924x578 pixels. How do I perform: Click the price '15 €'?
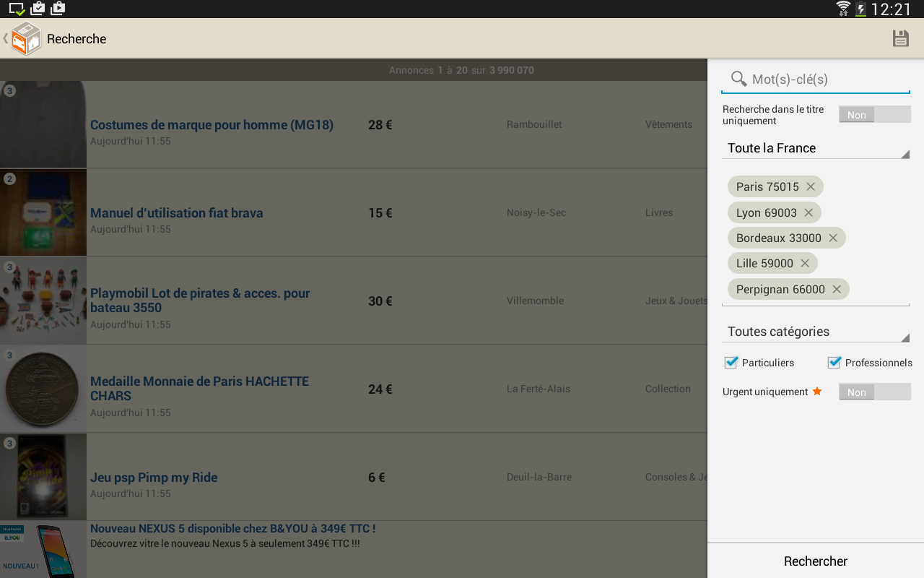[x=380, y=213]
